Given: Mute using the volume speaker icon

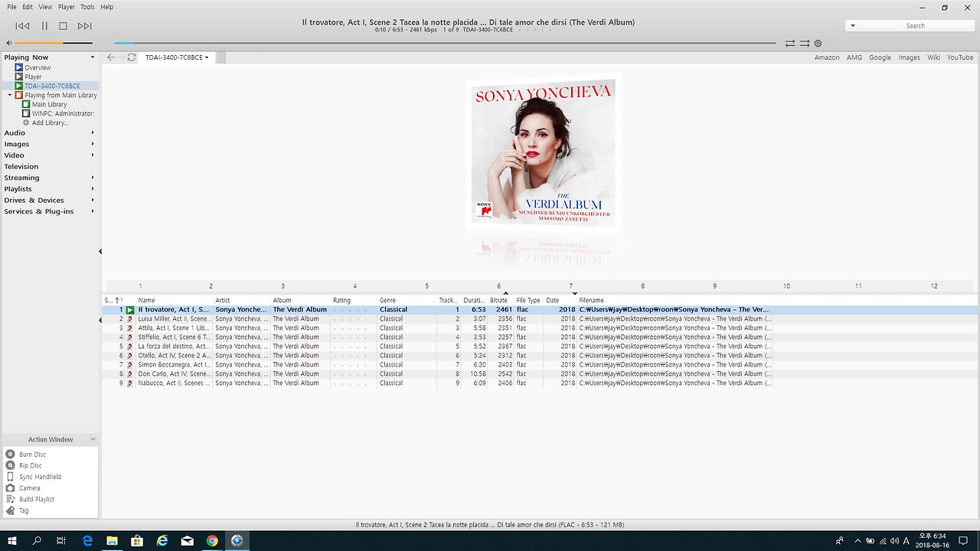Looking at the screenshot, I should click(x=8, y=43).
